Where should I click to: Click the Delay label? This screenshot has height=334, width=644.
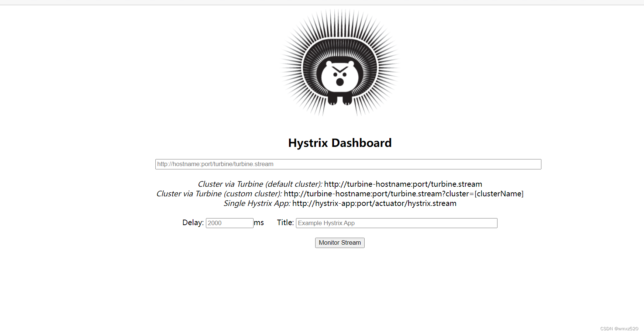point(193,223)
